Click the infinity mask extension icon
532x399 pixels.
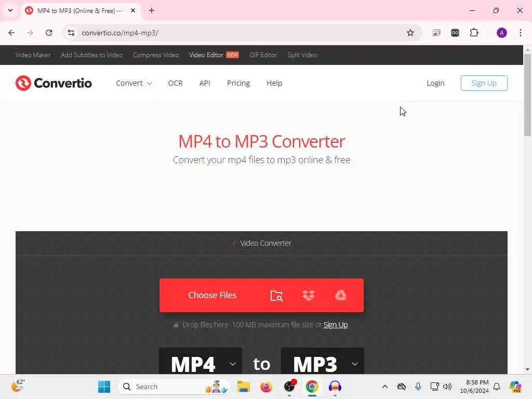[455, 33]
